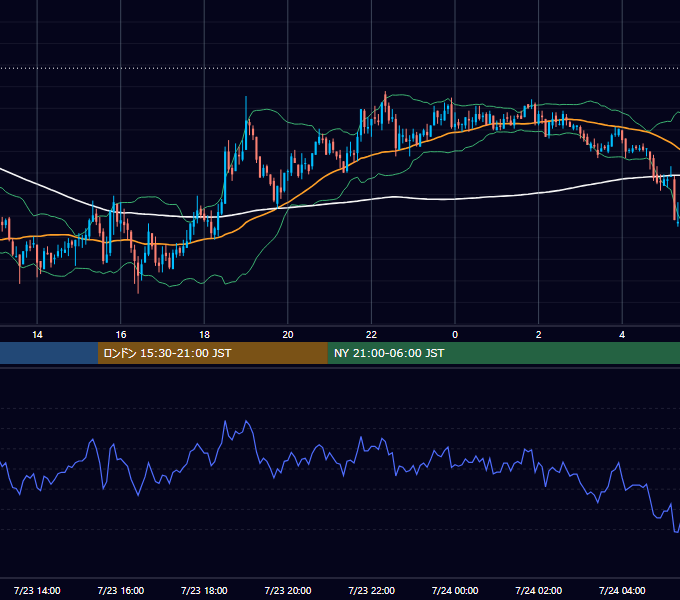The image size is (680, 600).
Task: Click the hour label 20 on upper axis
Action: coord(288,335)
